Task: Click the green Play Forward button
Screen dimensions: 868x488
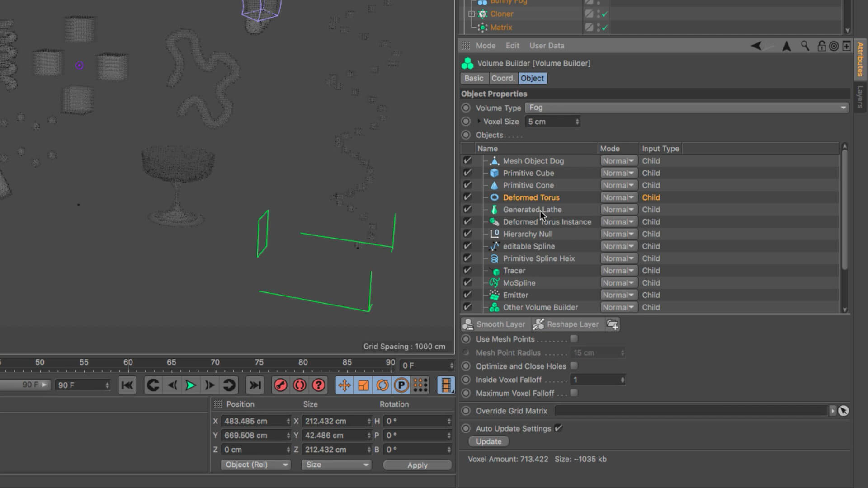Action: click(190, 385)
